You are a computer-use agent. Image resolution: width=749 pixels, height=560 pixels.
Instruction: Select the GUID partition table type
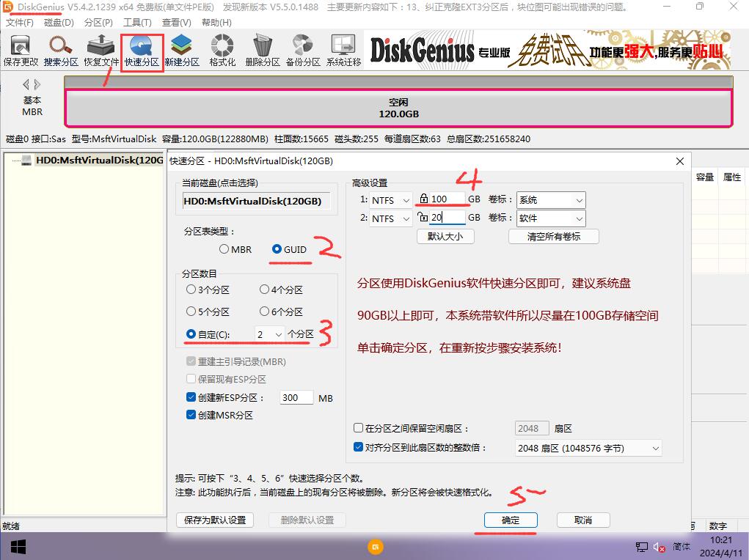tap(277, 250)
